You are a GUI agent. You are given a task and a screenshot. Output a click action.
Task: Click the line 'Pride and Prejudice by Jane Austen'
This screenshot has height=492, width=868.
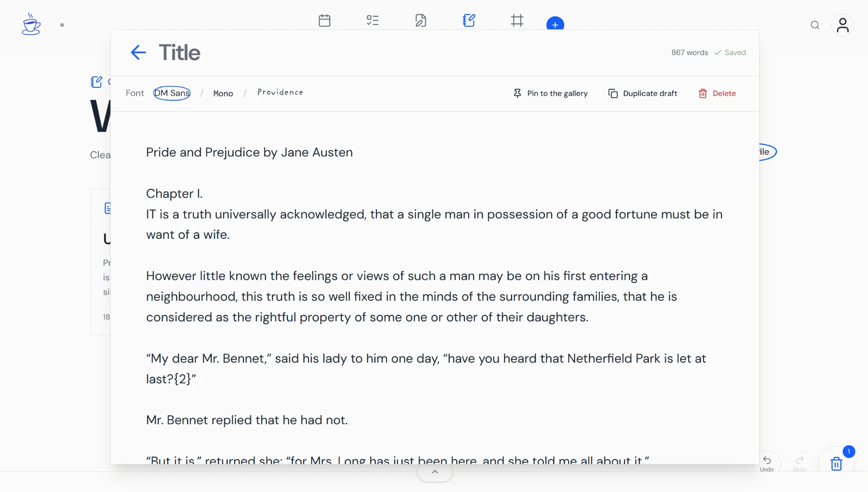point(249,152)
